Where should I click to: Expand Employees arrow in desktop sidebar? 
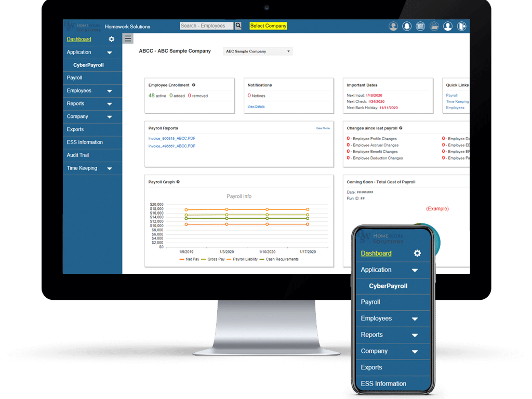click(109, 91)
